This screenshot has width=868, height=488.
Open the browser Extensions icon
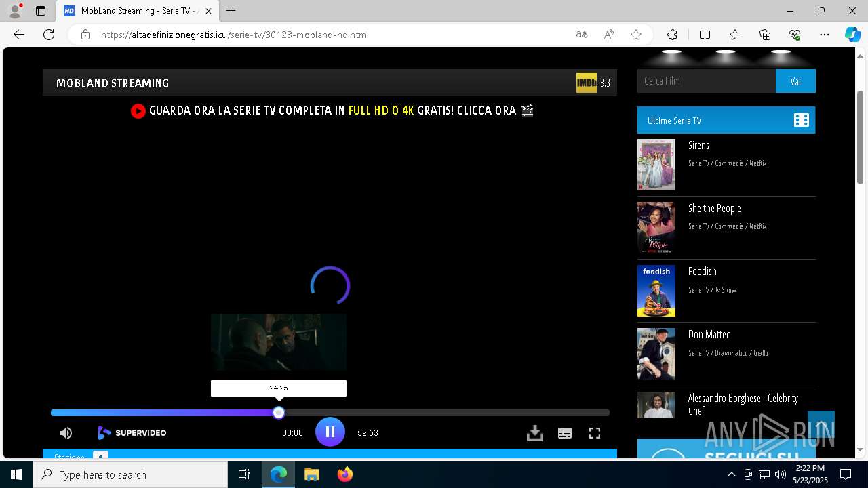pyautogui.click(x=672, y=35)
